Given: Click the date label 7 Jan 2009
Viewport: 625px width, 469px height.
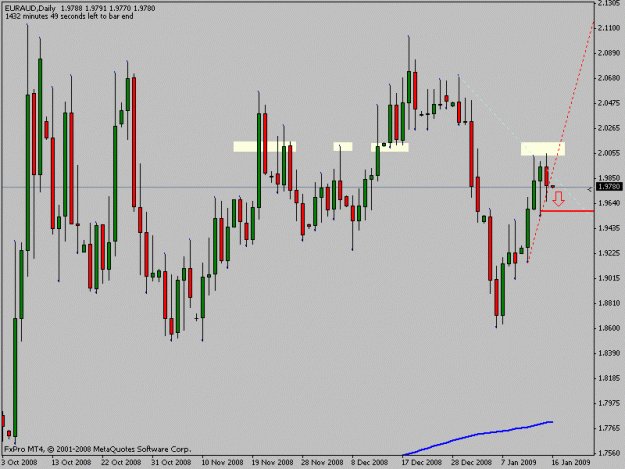Looking at the screenshot, I should click(519, 463).
